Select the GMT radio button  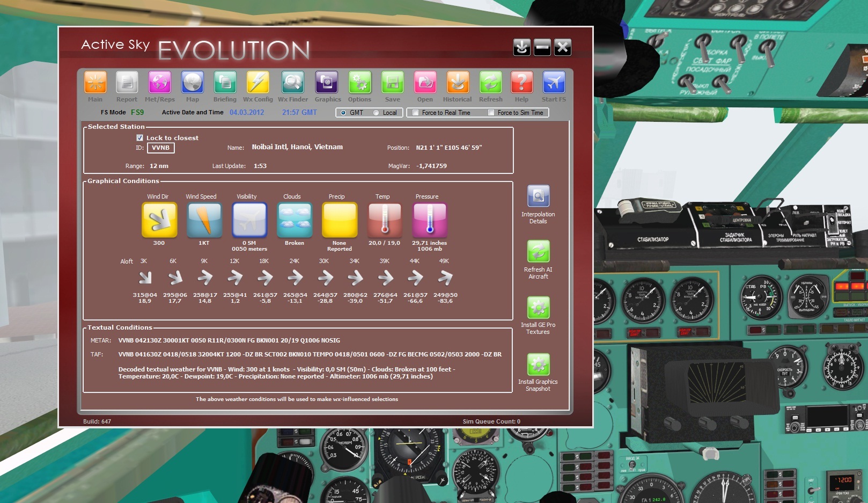coord(343,113)
